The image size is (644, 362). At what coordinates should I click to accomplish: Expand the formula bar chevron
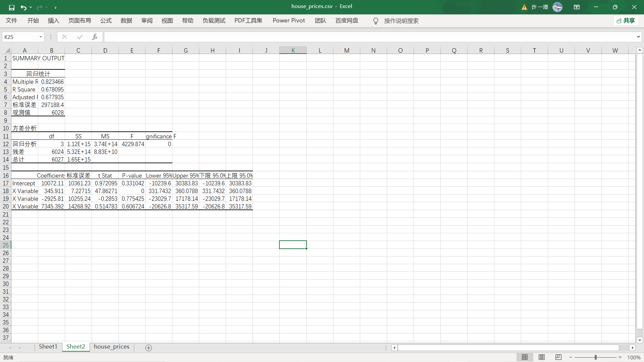click(x=638, y=37)
